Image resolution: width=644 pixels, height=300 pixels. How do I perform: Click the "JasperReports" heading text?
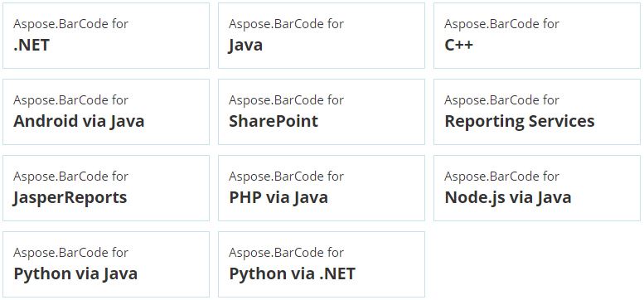(70, 198)
